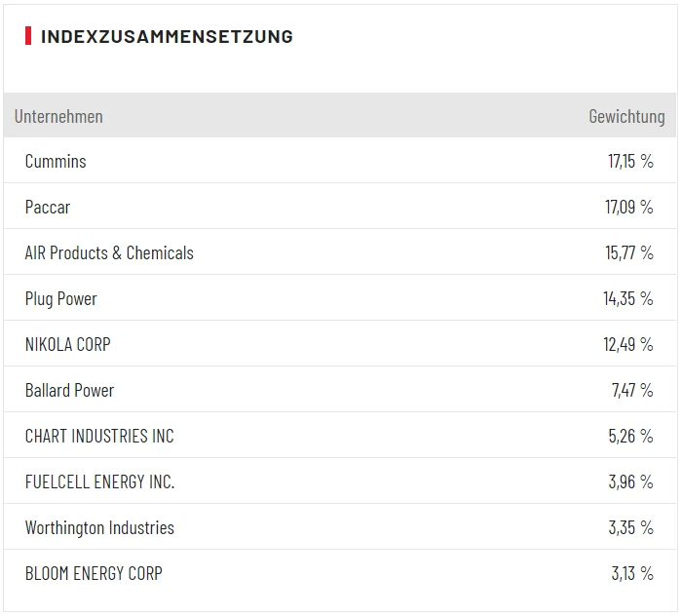Click Worthington Industries company name
Screen dimensions: 682x616
click(99, 527)
